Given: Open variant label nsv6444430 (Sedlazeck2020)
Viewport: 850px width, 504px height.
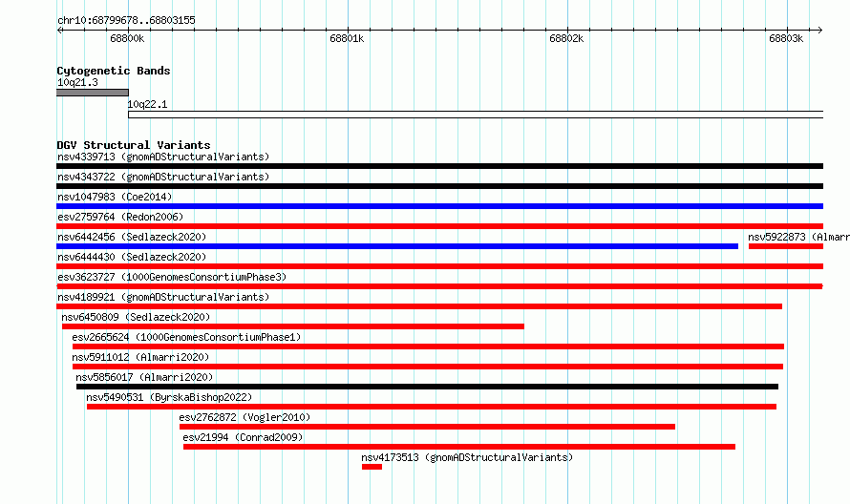Looking at the screenshot, I should click(132, 258).
